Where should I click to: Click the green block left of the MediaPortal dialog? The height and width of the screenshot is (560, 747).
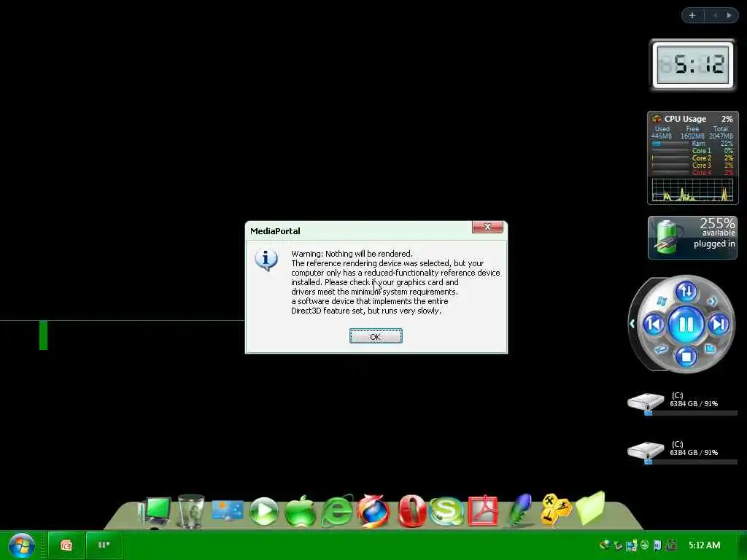tap(43, 335)
